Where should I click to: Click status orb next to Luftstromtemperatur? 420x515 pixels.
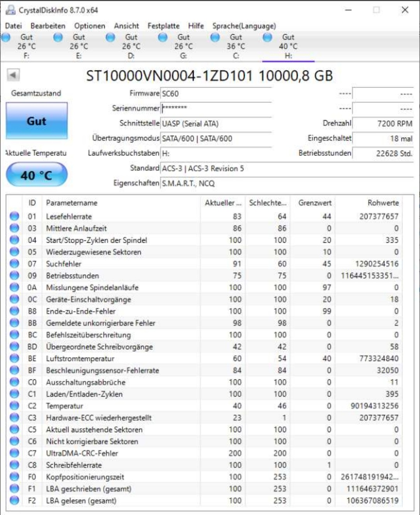pyautogui.click(x=14, y=358)
